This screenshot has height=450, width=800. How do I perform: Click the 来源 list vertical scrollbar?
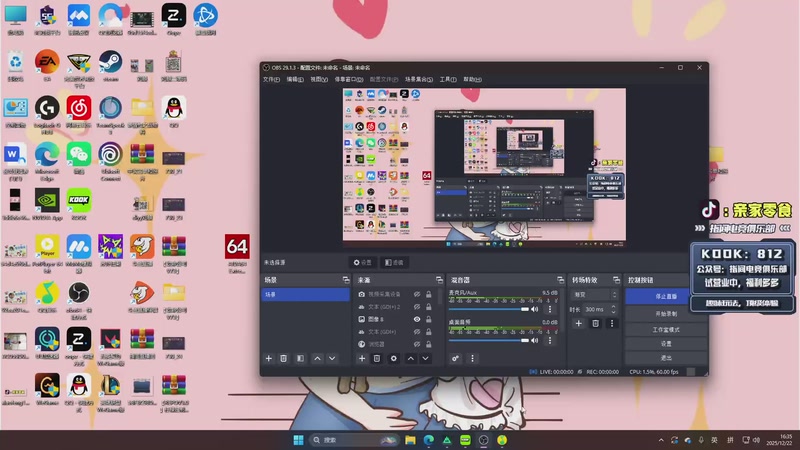coord(439,297)
